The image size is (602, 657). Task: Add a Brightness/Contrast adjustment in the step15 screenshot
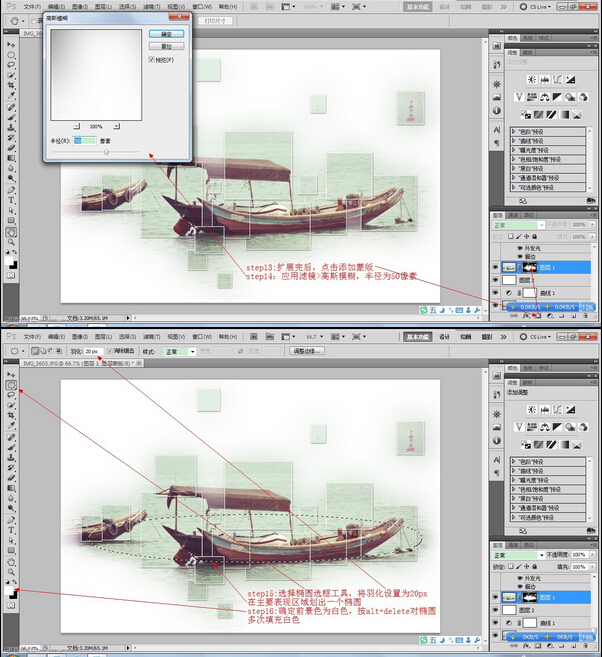pyautogui.click(x=532, y=409)
